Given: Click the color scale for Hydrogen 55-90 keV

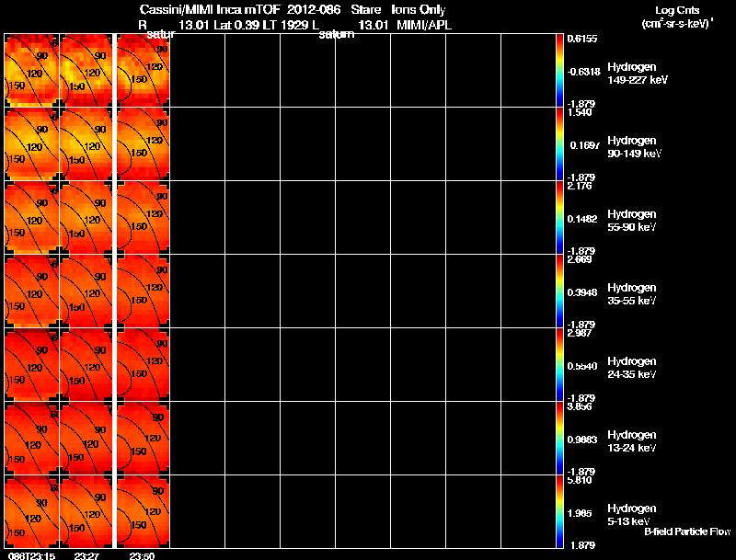Looking at the screenshot, I should [x=559, y=218].
